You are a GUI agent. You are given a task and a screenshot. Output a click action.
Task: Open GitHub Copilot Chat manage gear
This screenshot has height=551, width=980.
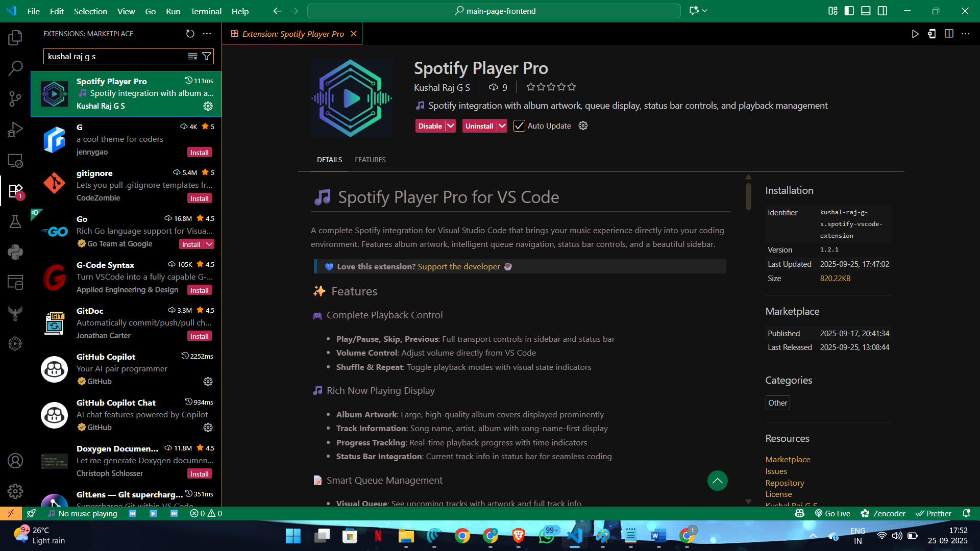[208, 428]
